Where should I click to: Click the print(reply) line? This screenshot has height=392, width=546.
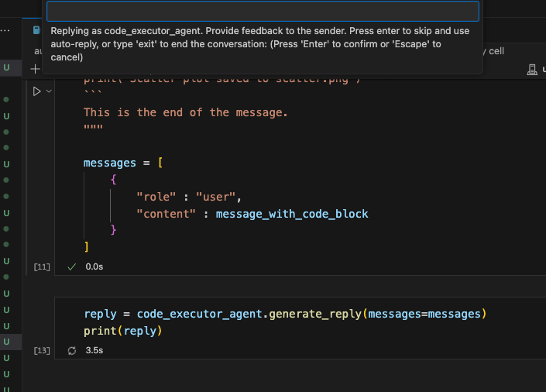pyautogui.click(x=123, y=331)
